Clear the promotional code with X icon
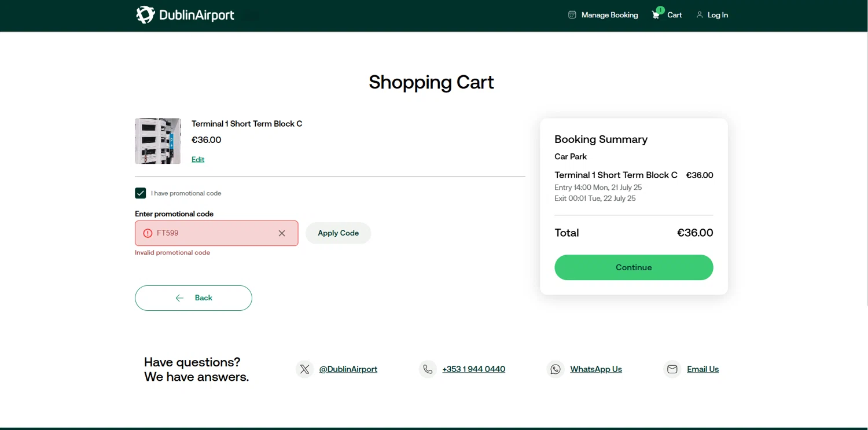Screen dimensions: 868x430 pyautogui.click(x=282, y=233)
